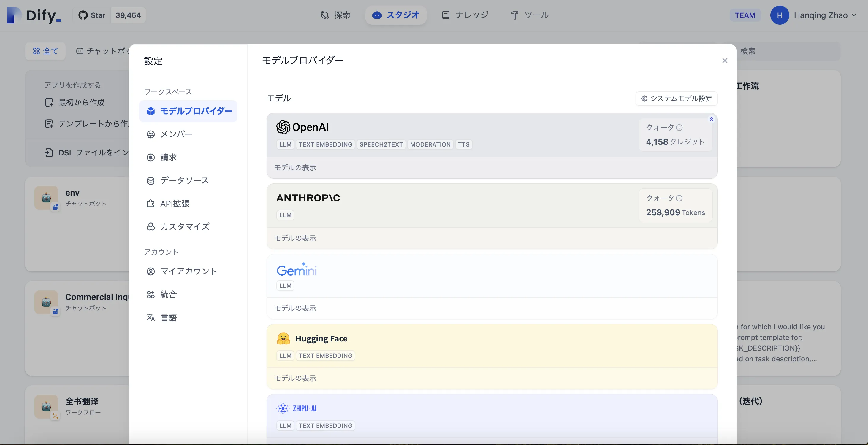Click the Gemini logo
The image size is (868, 445).
[297, 269]
